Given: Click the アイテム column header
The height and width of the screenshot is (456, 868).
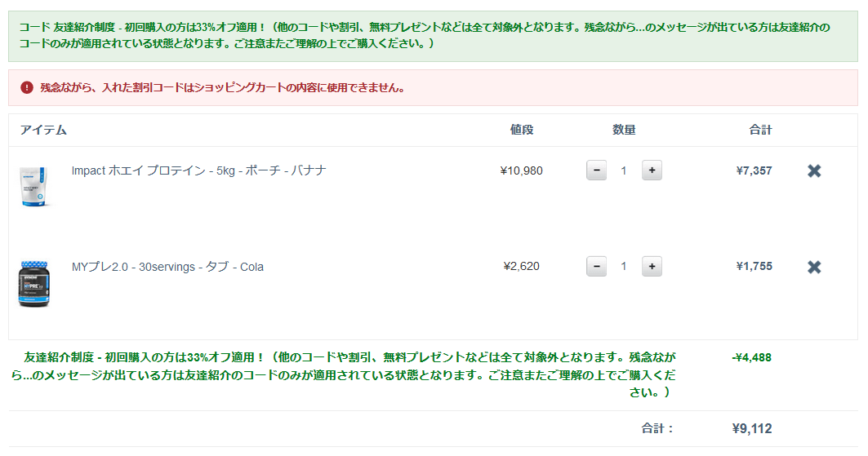Looking at the screenshot, I should [x=43, y=130].
